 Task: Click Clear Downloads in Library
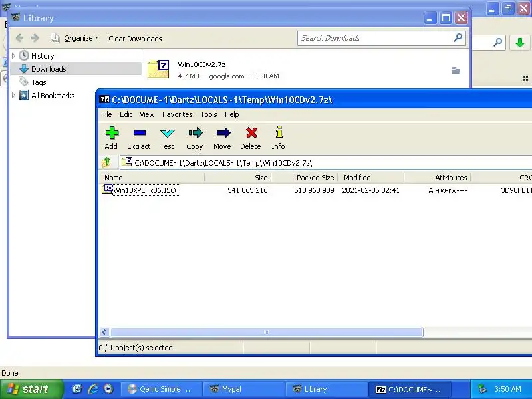click(135, 39)
